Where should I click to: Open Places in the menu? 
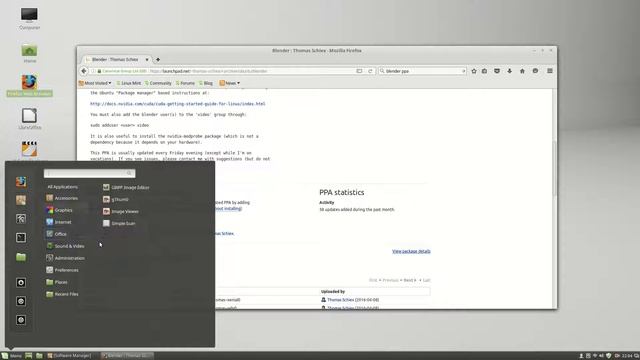tap(57, 282)
